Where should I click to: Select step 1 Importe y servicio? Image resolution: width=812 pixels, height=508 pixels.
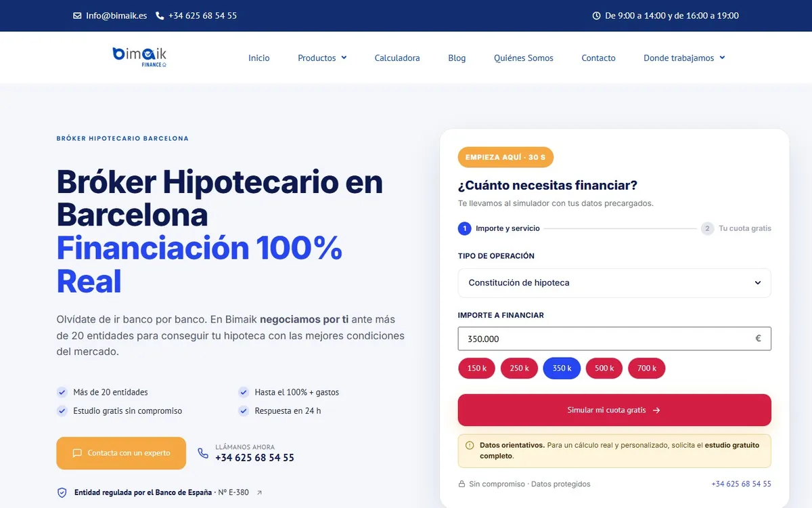[499, 228]
